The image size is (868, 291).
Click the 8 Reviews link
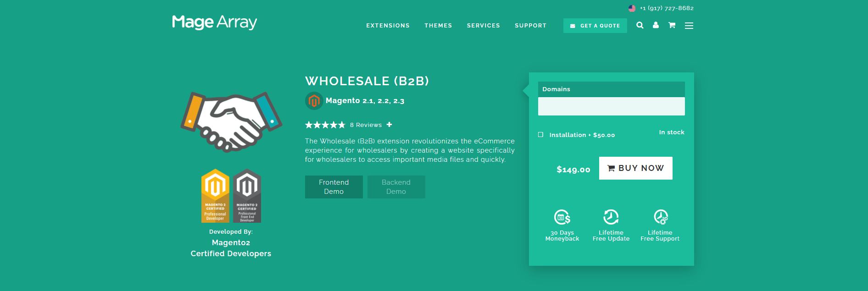coord(366,125)
